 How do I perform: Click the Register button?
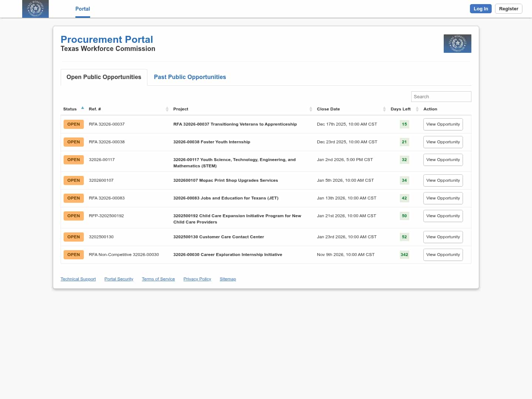[508, 9]
